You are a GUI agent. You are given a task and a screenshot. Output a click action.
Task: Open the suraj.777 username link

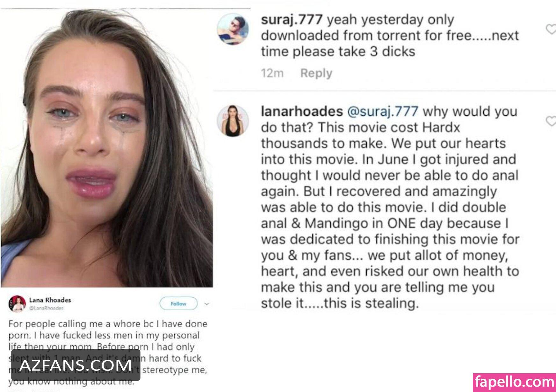pos(292,20)
